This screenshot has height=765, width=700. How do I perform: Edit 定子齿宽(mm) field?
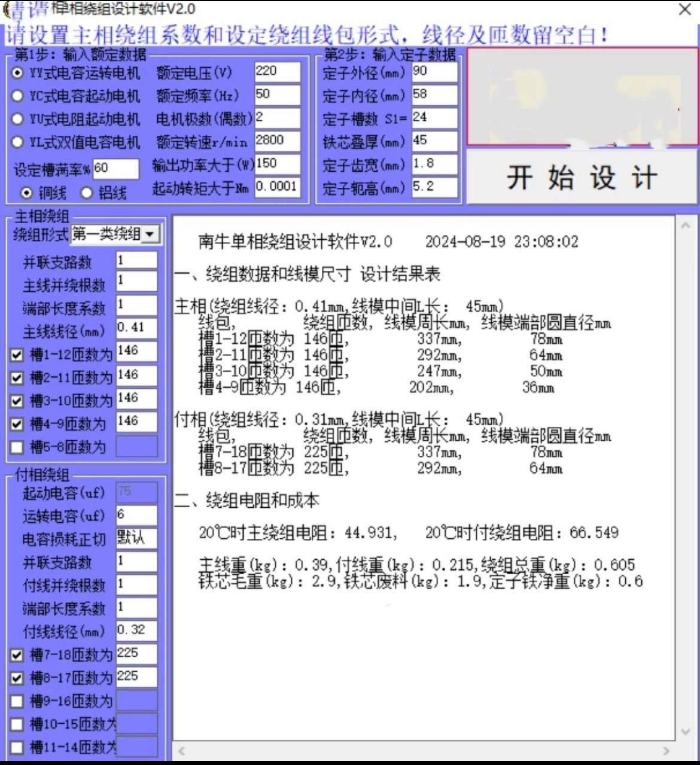pos(434,164)
